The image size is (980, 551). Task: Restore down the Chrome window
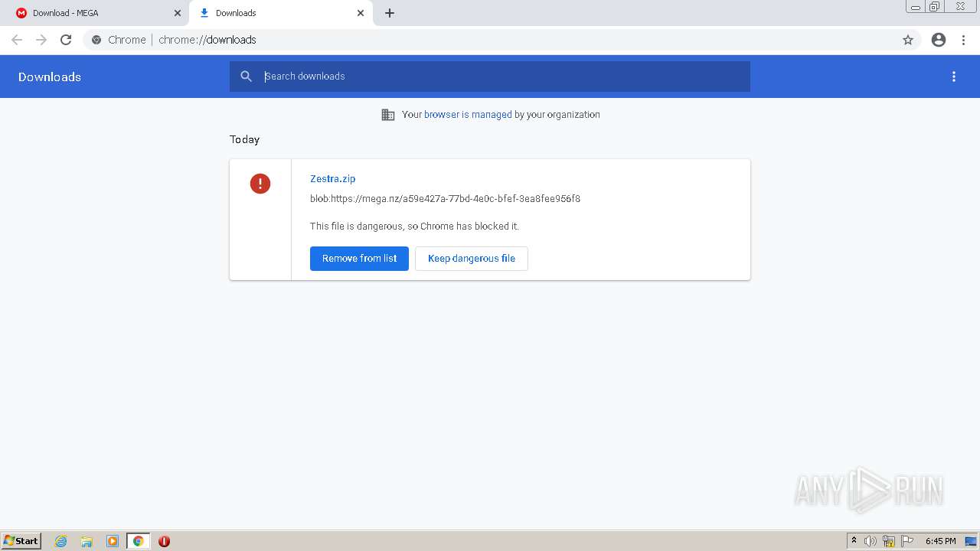click(935, 7)
